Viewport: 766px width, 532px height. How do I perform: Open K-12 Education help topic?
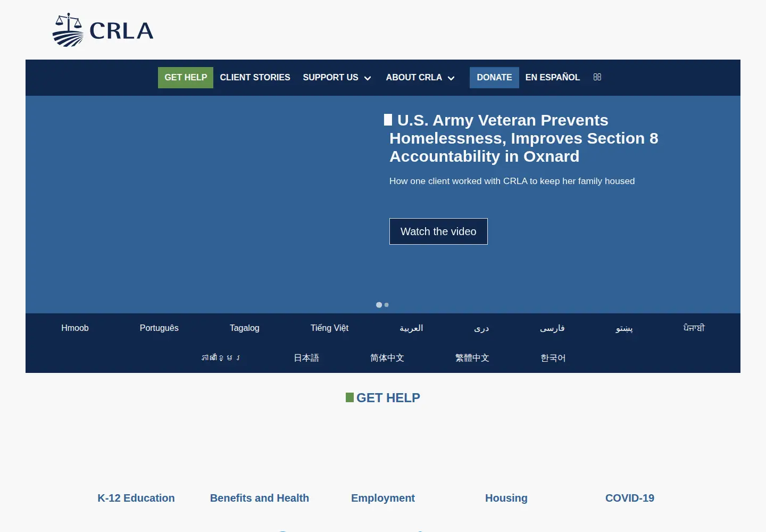136,498
